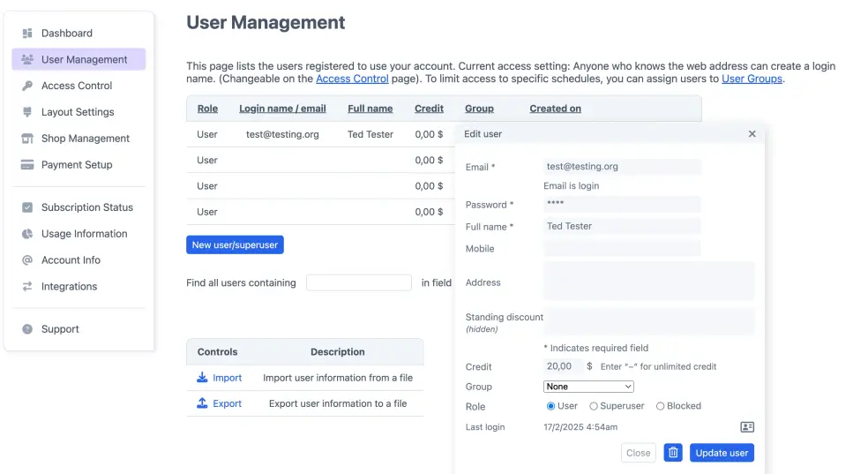This screenshot has height=474, width=868.
Task: Click the Usage Information pie chart icon
Action: tap(27, 234)
